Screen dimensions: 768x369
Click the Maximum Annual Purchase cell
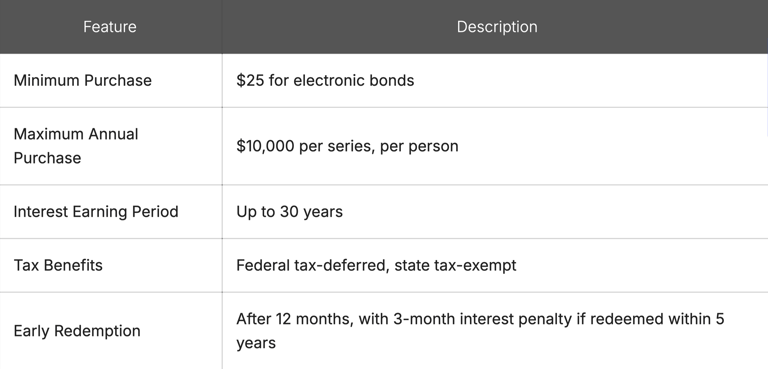(x=111, y=146)
